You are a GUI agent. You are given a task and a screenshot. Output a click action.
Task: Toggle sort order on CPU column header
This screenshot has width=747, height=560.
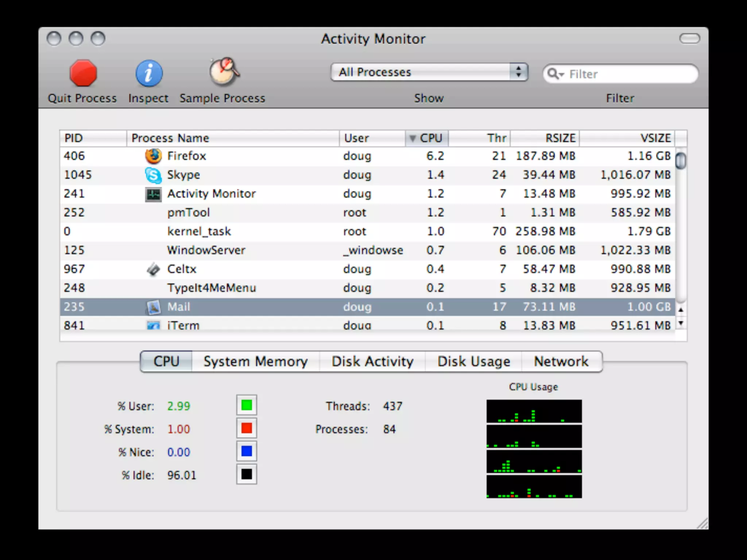(x=427, y=138)
